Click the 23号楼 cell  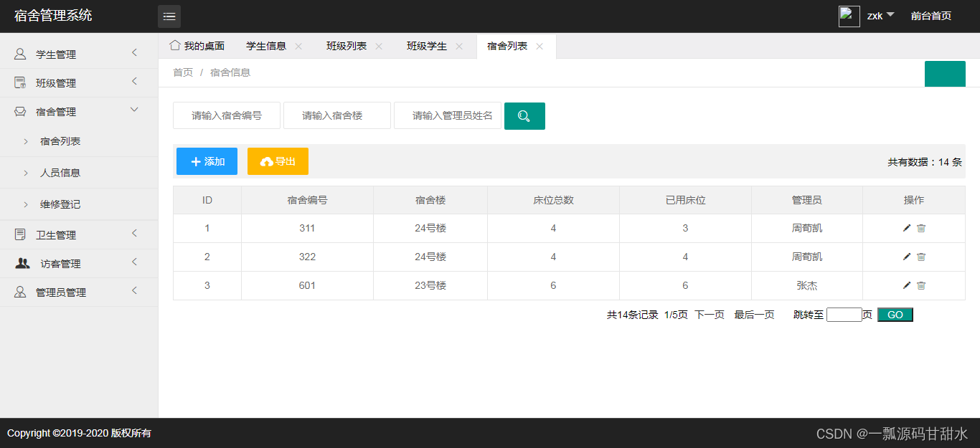click(430, 285)
